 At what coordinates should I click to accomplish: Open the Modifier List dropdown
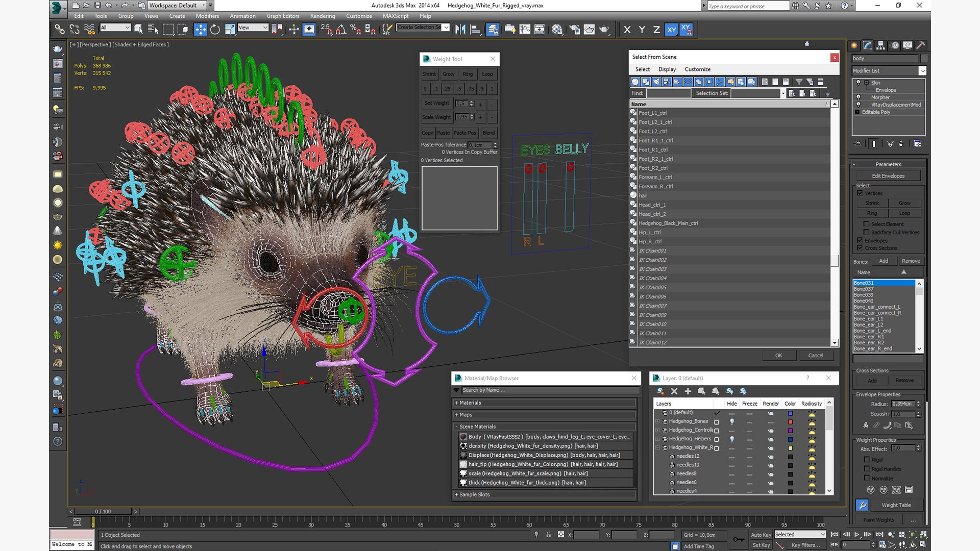(x=889, y=71)
